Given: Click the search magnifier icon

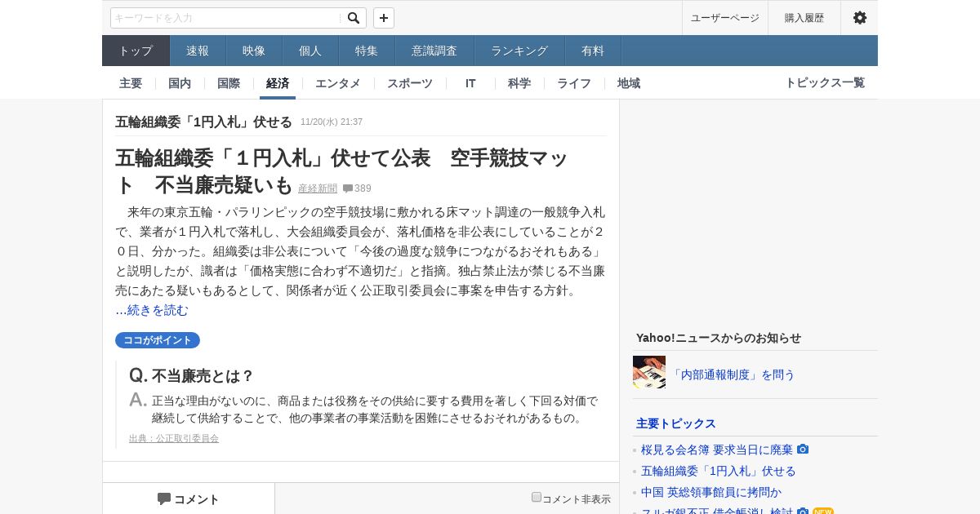Looking at the screenshot, I should pos(354,18).
